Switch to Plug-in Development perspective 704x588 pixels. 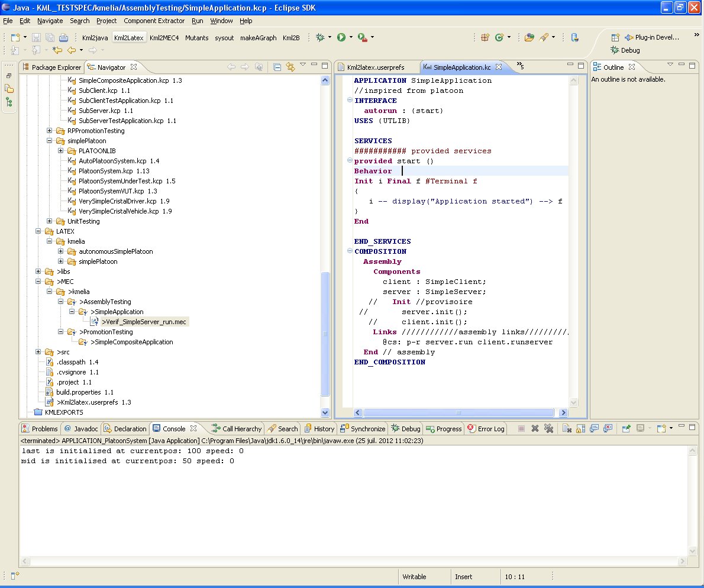point(651,37)
